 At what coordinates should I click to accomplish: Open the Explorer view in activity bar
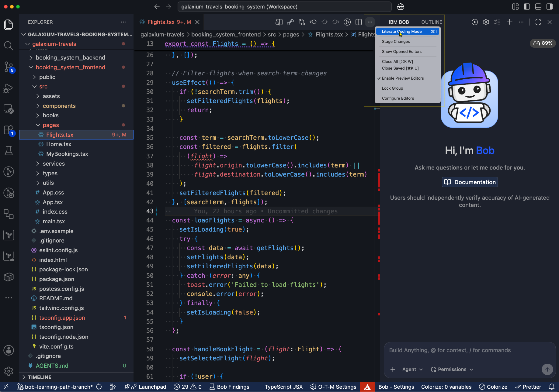coord(9,25)
